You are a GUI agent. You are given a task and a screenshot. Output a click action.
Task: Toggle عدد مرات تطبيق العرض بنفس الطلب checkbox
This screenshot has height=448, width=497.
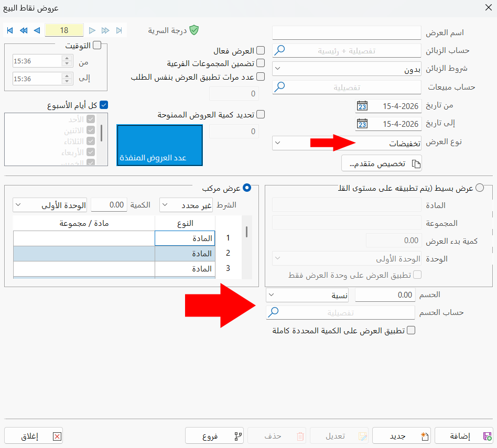point(261,77)
